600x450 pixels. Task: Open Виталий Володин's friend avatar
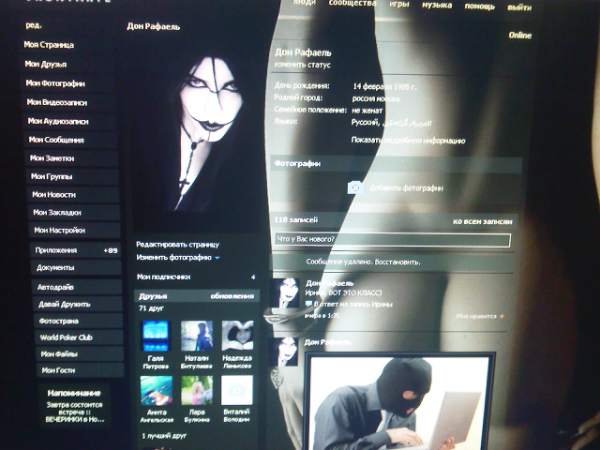237,390
